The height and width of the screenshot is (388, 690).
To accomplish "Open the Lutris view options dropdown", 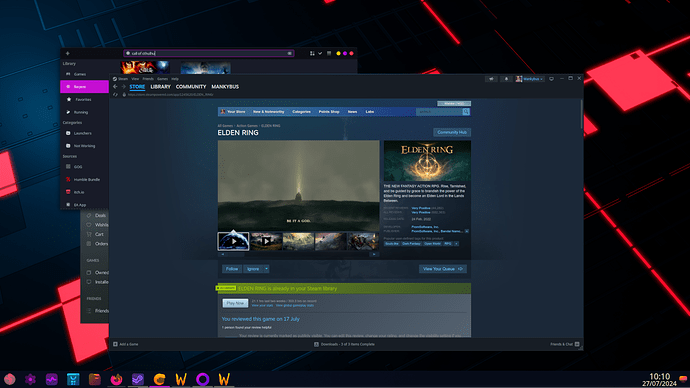I will click(320, 53).
